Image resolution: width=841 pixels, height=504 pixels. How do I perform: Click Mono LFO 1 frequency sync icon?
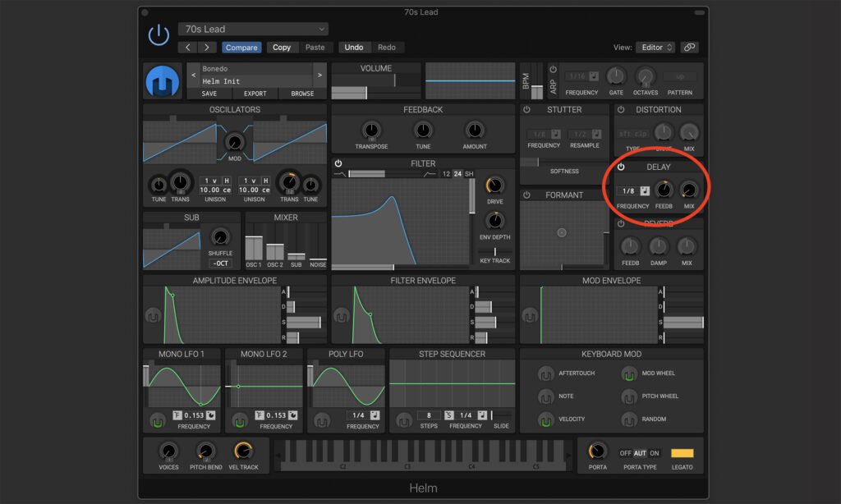(211, 415)
